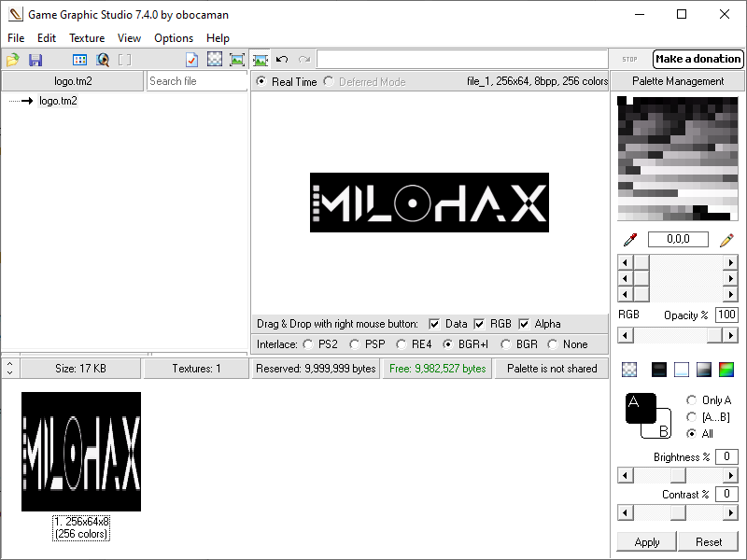Set Interlace to RE4
The image size is (747, 560).
[402, 344]
